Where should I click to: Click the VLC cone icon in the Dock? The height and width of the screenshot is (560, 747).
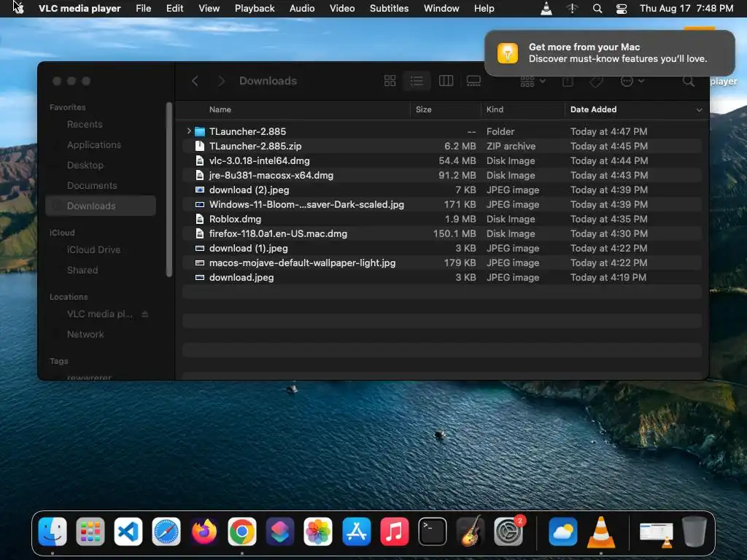[601, 531]
